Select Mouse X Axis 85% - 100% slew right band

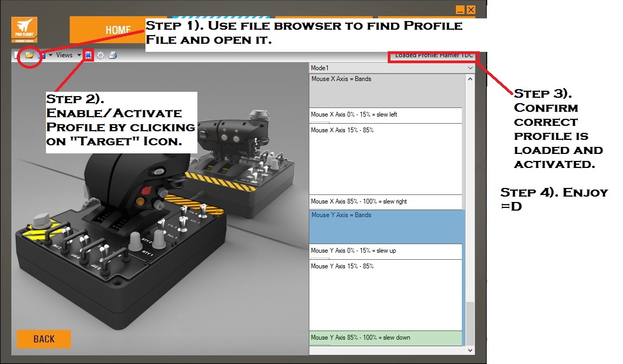386,202
